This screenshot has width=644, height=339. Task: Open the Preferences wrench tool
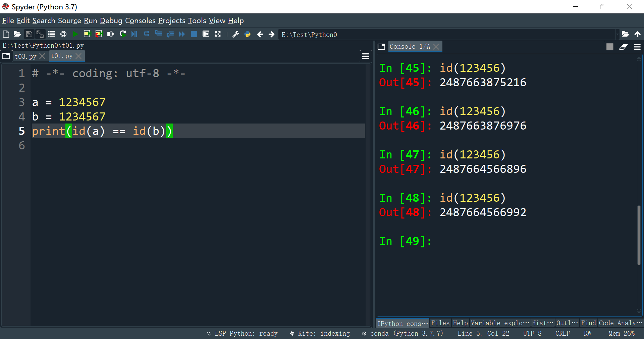pyautogui.click(x=236, y=34)
